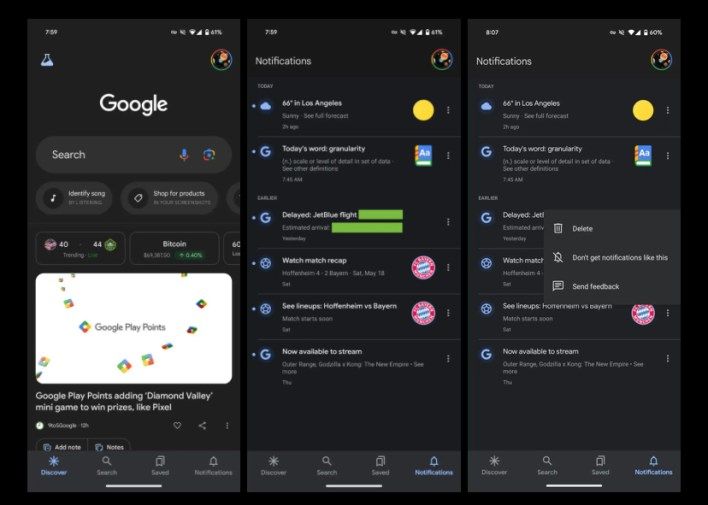Screen dimensions: 708x505
Task: Tap the microphone voice search icon
Action: pos(184,154)
